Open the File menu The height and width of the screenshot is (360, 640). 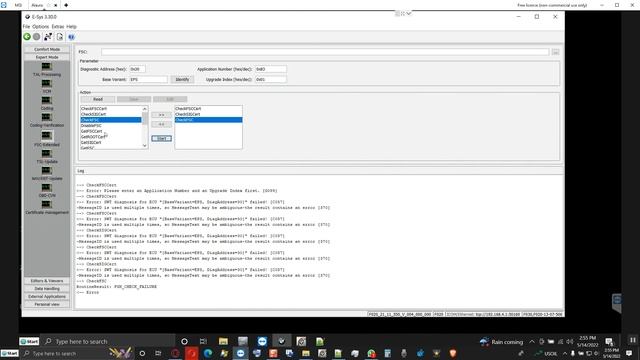pos(26,27)
